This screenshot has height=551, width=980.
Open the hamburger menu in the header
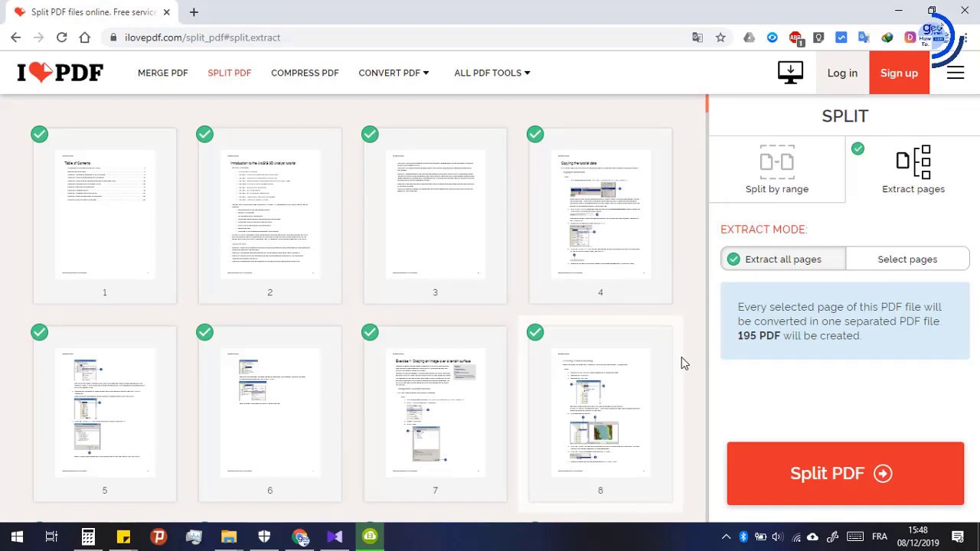pyautogui.click(x=955, y=73)
